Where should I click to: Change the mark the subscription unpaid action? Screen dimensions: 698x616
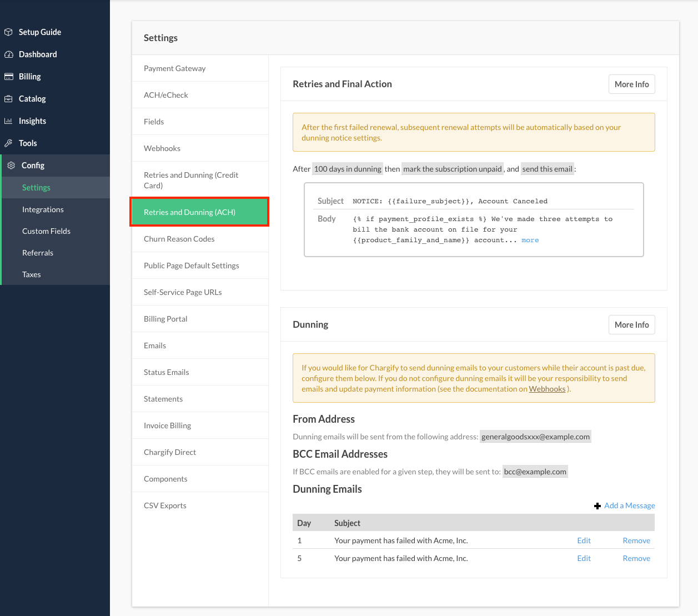(x=452, y=169)
